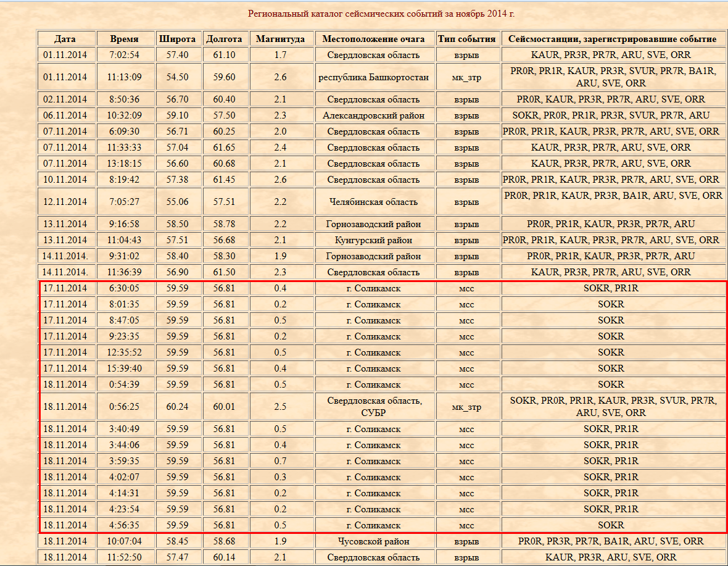Select the time cell 7:02:54
Image resolution: width=728 pixels, height=566 pixels.
point(124,55)
